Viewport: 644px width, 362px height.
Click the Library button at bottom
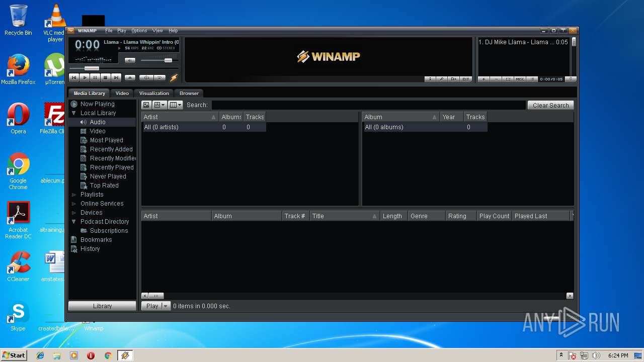pyautogui.click(x=102, y=306)
